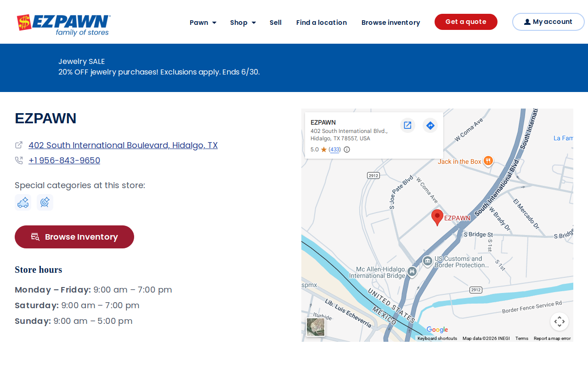
Task: Click the US Customs map marker icon
Action: pos(428,261)
